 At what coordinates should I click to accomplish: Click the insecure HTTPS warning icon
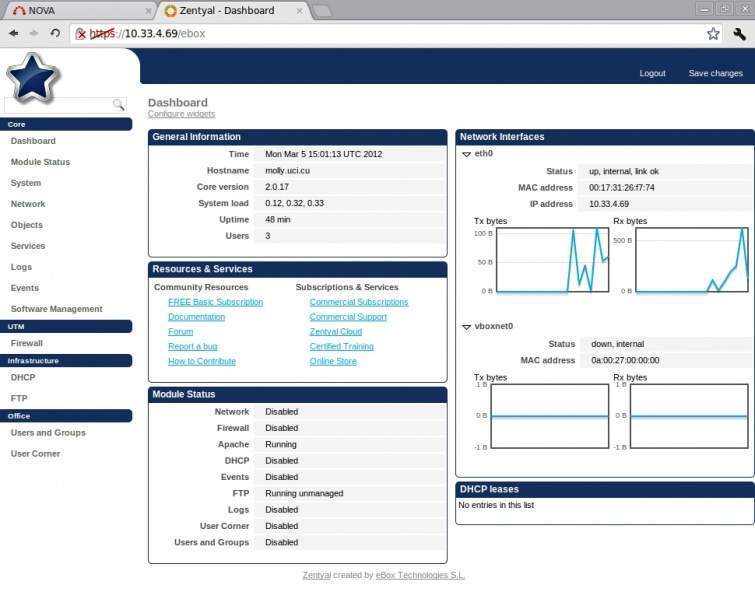81,34
